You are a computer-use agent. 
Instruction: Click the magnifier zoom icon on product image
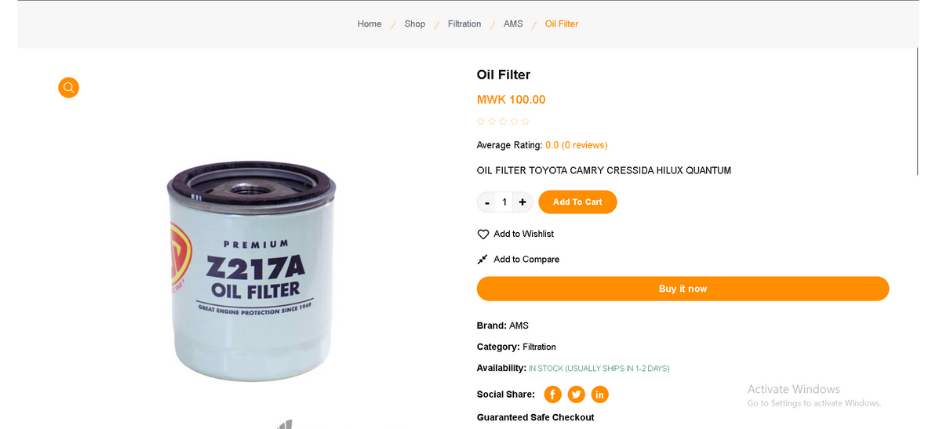[68, 88]
